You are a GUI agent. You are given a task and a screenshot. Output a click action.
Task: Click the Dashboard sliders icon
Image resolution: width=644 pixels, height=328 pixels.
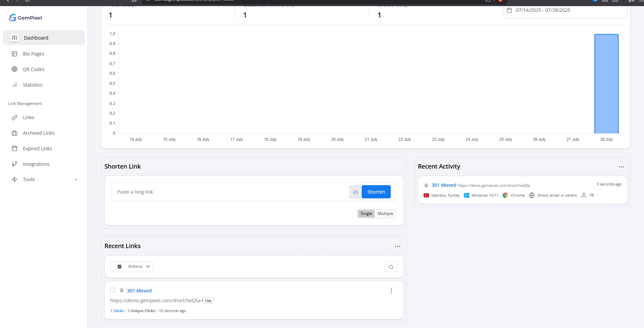click(x=15, y=38)
